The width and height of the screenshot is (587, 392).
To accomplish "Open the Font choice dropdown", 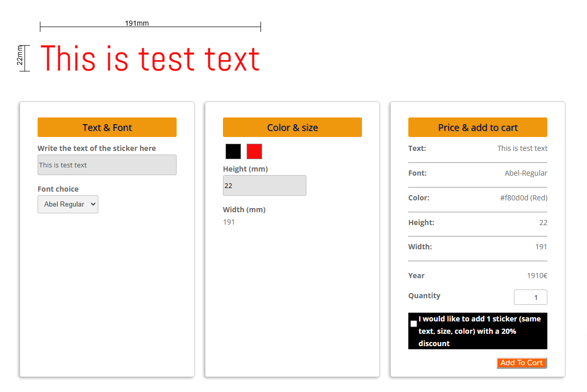I will (x=68, y=204).
